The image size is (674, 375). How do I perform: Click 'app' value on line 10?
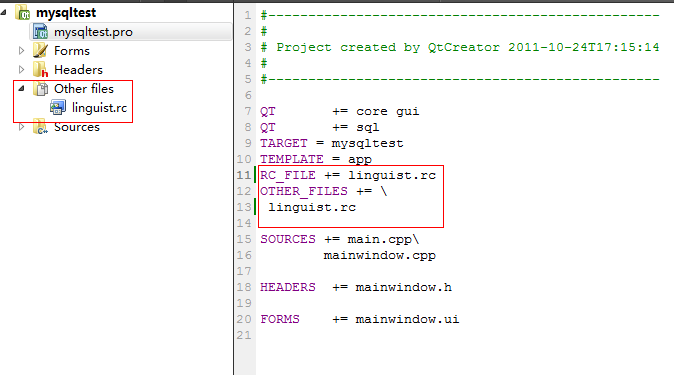click(x=360, y=160)
